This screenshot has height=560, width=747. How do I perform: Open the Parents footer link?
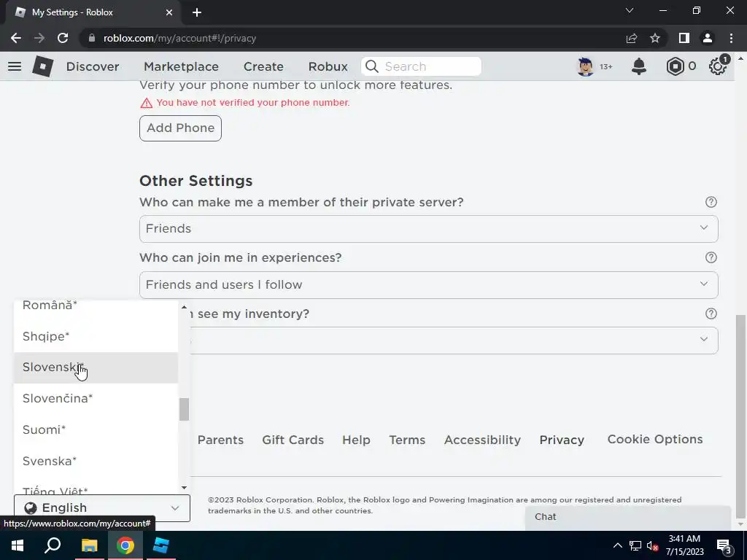[220, 440]
